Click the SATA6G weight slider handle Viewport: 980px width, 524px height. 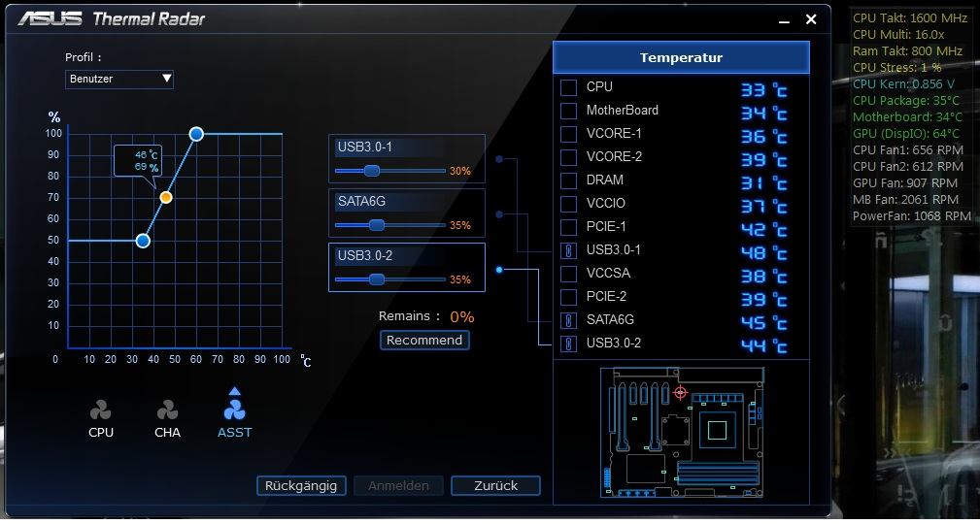coord(376,225)
